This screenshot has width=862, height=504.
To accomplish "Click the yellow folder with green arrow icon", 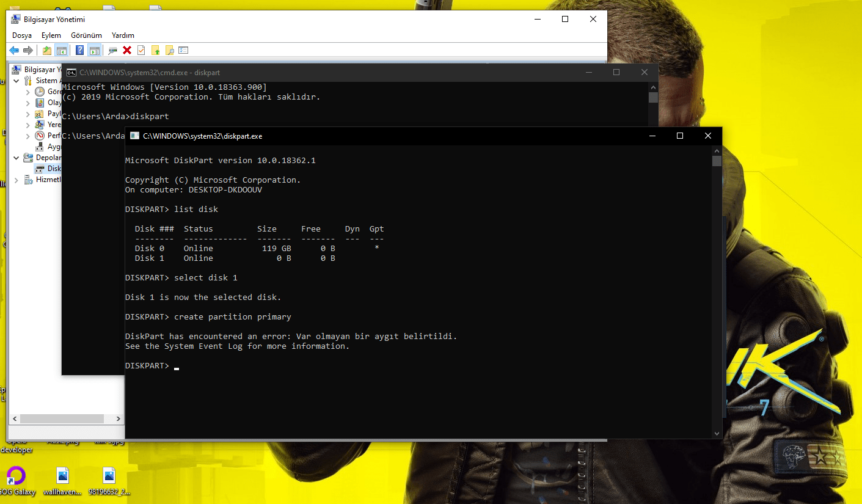I will click(x=155, y=50).
